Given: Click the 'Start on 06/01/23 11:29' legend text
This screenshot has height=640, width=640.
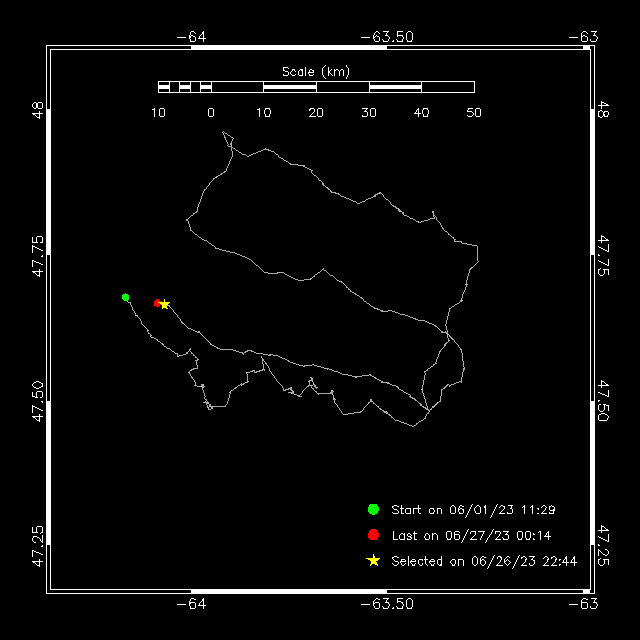Looking at the screenshot, I should click(x=473, y=510).
